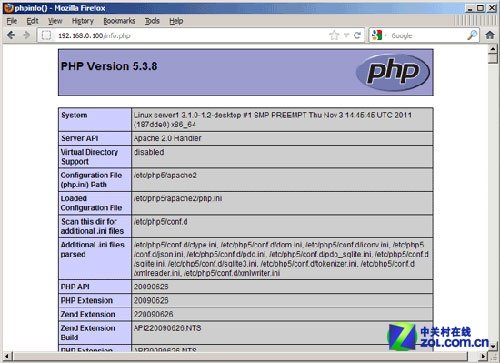Image resolution: width=500 pixels, height=363 pixels.
Task: Open the File menu
Action: [x=12, y=21]
